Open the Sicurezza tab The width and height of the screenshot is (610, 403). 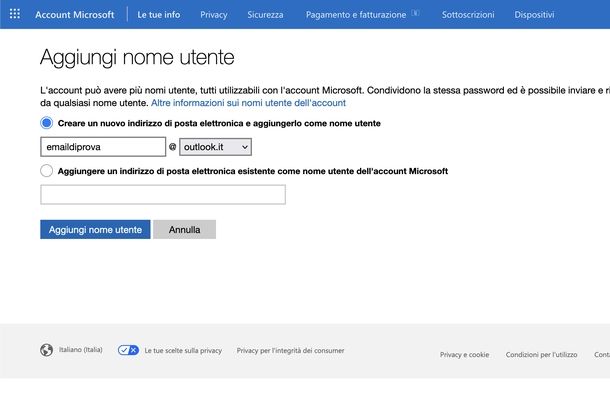point(265,15)
